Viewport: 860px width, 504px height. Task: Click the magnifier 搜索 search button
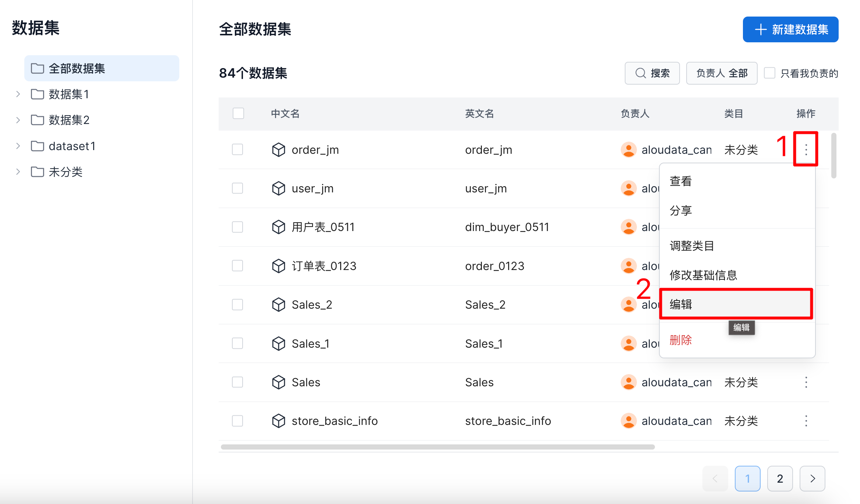(652, 73)
